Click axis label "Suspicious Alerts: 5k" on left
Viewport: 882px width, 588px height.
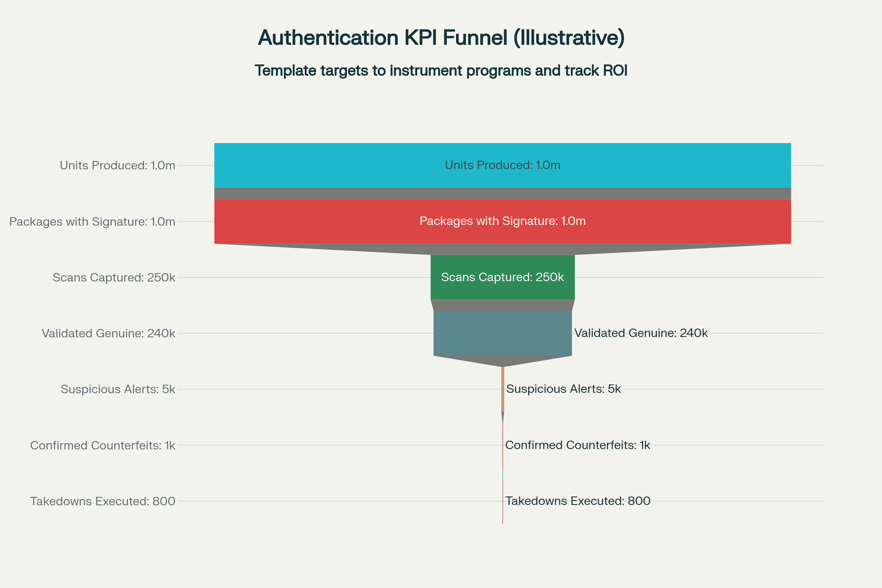118,389
